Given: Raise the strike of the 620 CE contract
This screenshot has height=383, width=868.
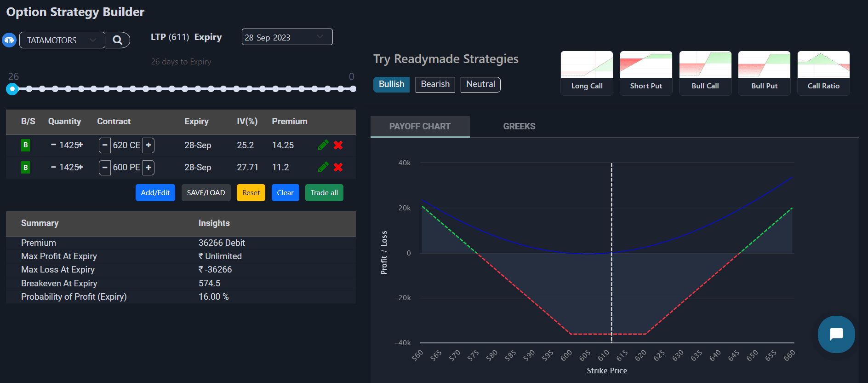Looking at the screenshot, I should click(x=148, y=145).
